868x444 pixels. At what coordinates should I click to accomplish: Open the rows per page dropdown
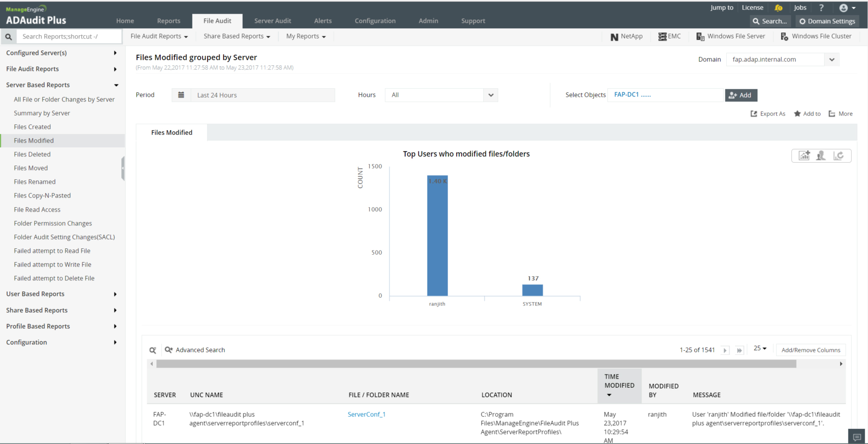[760, 348]
